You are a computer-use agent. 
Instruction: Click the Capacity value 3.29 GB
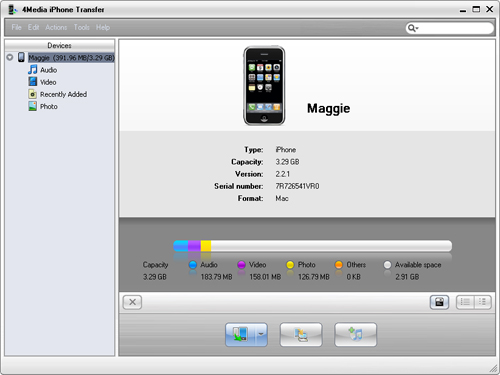pos(287,162)
